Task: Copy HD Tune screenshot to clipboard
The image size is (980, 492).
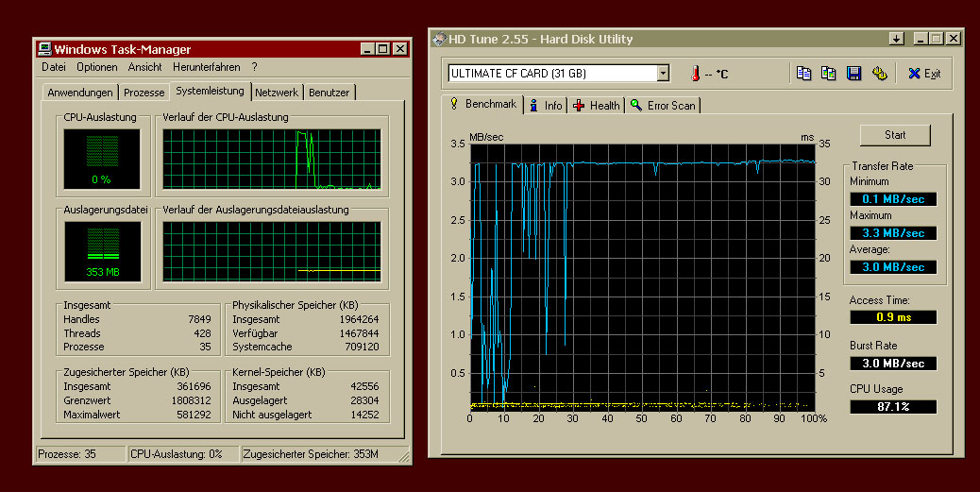Action: (829, 73)
